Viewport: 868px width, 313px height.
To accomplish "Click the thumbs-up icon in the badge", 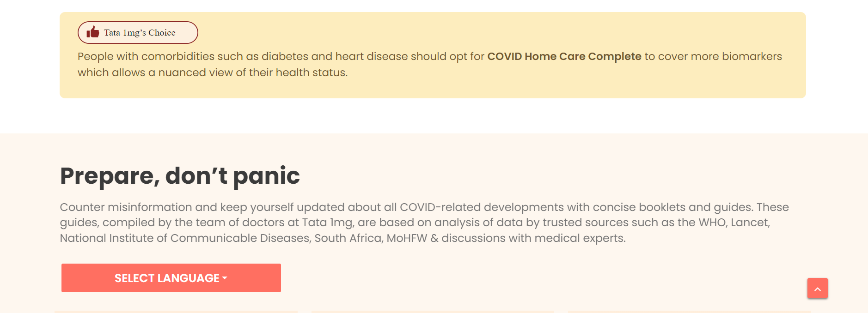I will pos(93,32).
